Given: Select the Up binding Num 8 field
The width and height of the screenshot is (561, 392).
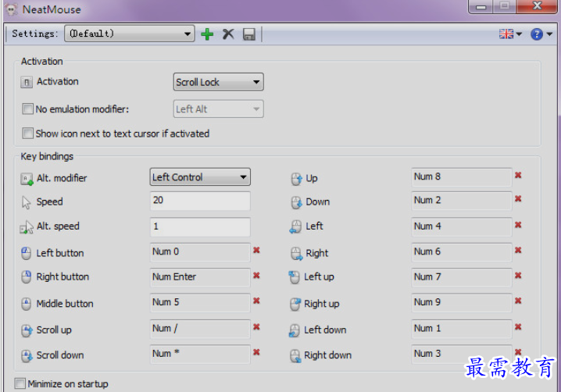Looking at the screenshot, I should [x=462, y=177].
